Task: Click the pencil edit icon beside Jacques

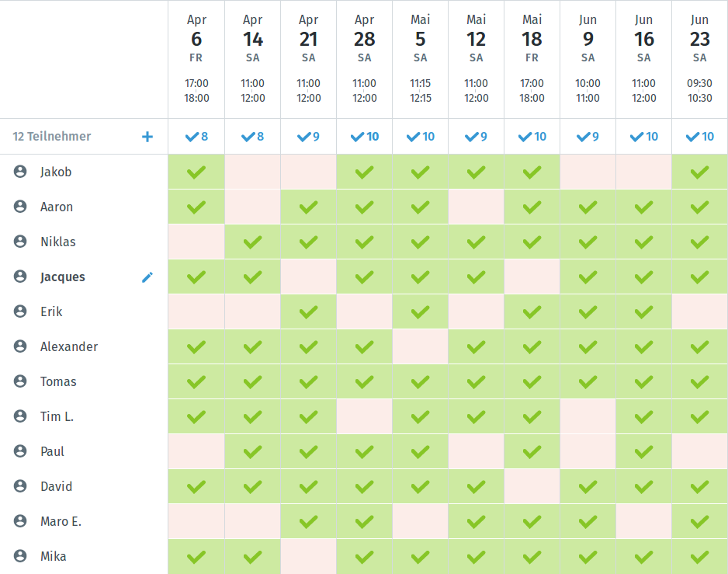Action: coord(147,277)
